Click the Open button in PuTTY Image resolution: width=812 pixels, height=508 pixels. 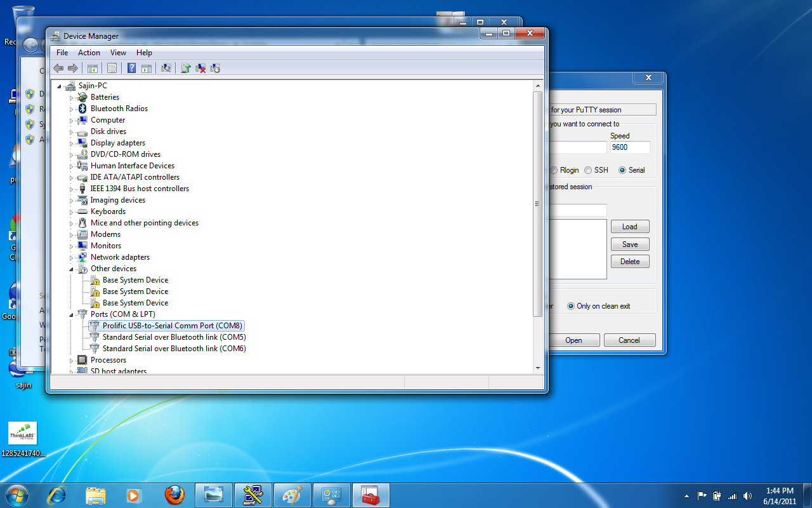[x=573, y=340]
